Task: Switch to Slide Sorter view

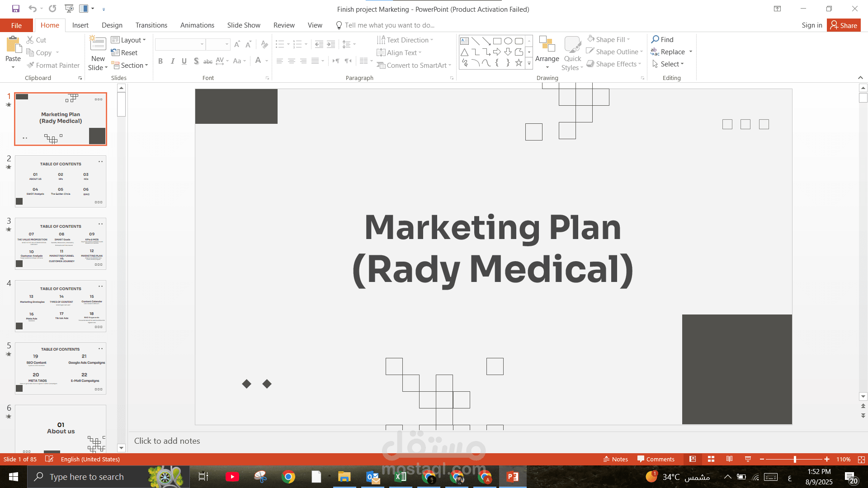Action: [711, 459]
